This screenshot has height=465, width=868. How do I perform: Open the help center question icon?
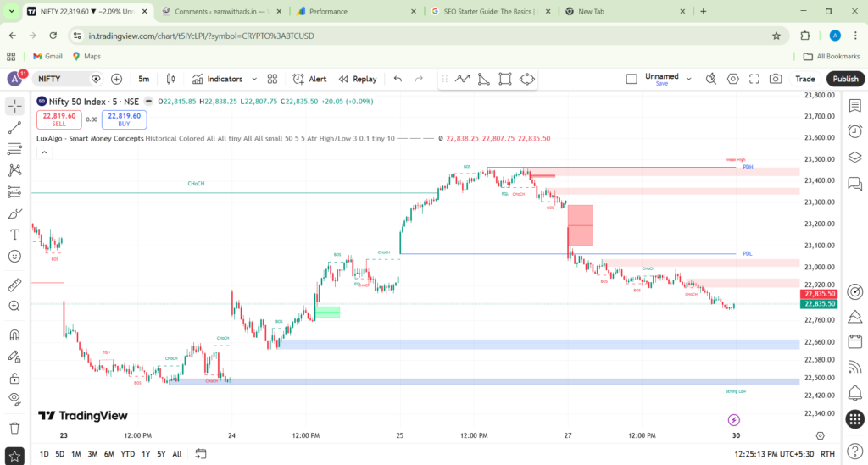pos(855,452)
